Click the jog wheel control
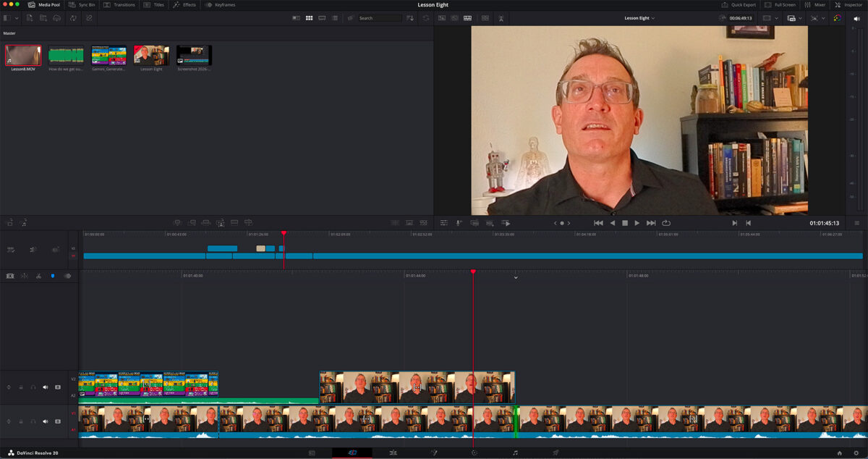The width and height of the screenshot is (868, 459). pos(562,223)
